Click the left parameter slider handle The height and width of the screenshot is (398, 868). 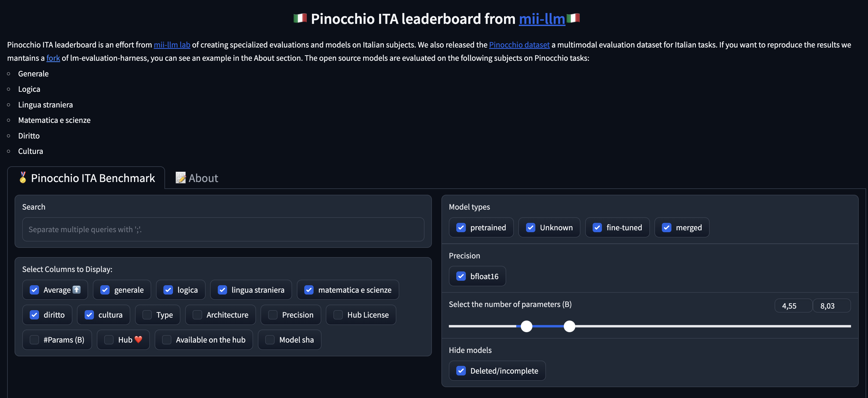[526, 326]
